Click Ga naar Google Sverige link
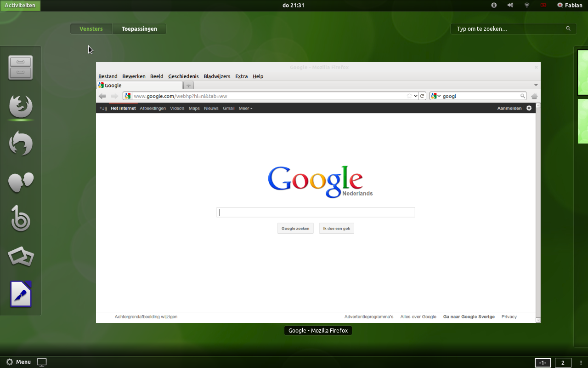This screenshot has height=368, width=588. (x=469, y=316)
